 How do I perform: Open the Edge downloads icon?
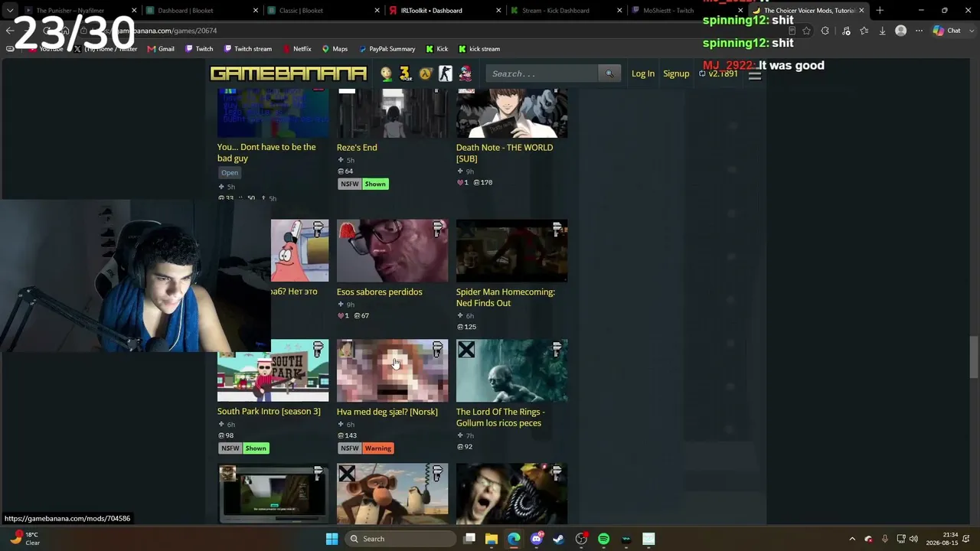pos(882,31)
